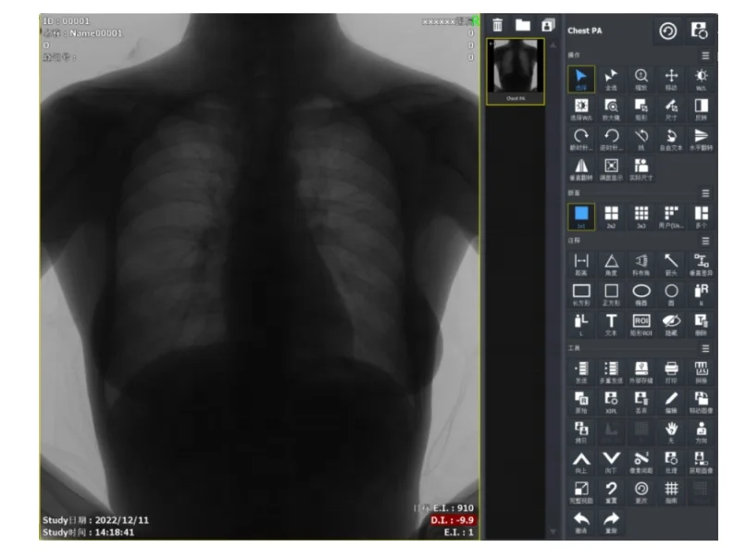This screenshot has width=734, height=560.
Task: Click the down chevron icon (向下)
Action: pos(611,462)
